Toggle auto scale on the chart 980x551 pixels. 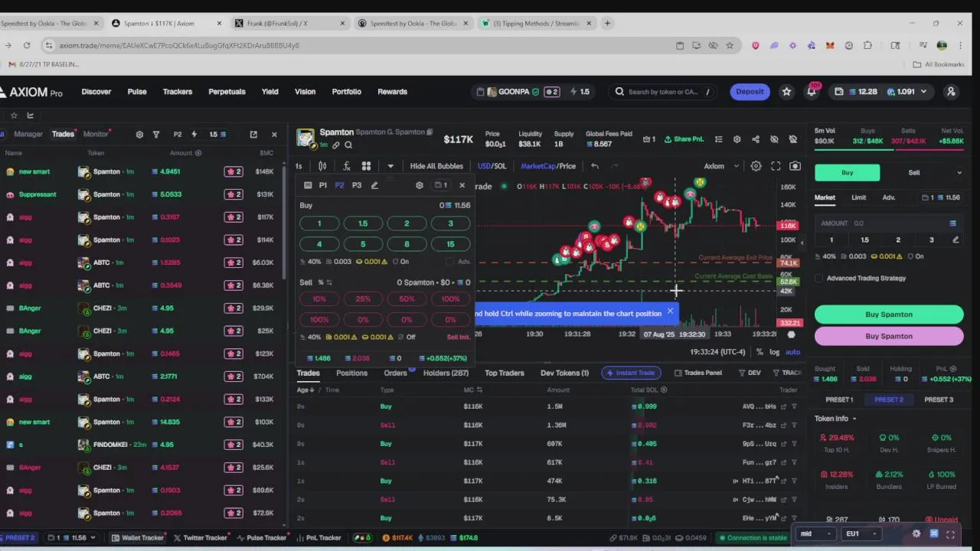click(x=792, y=352)
